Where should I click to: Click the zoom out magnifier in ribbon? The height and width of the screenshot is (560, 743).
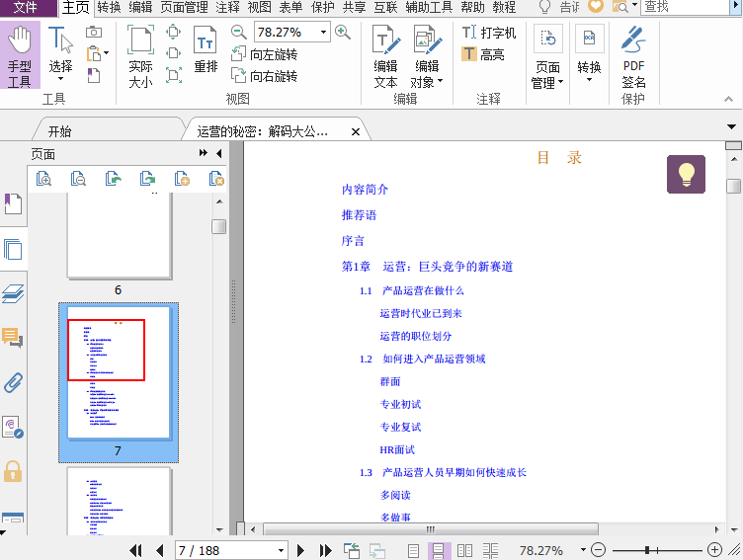(239, 33)
